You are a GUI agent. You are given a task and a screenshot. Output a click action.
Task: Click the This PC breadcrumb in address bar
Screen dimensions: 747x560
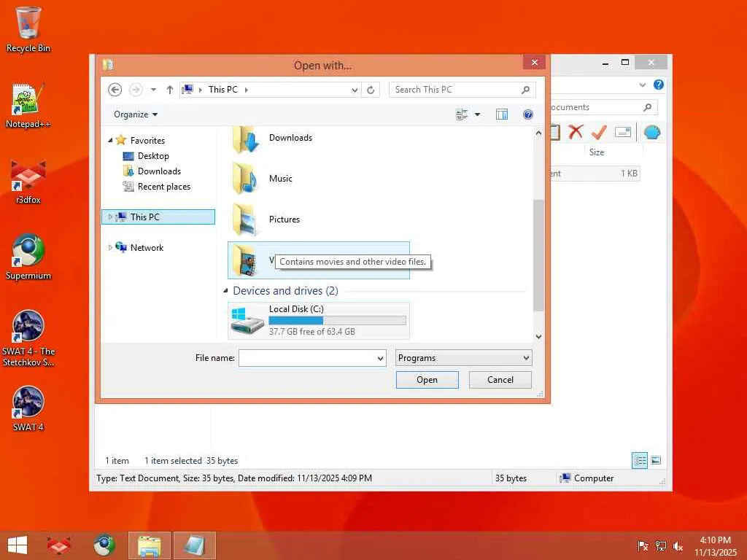223,90
